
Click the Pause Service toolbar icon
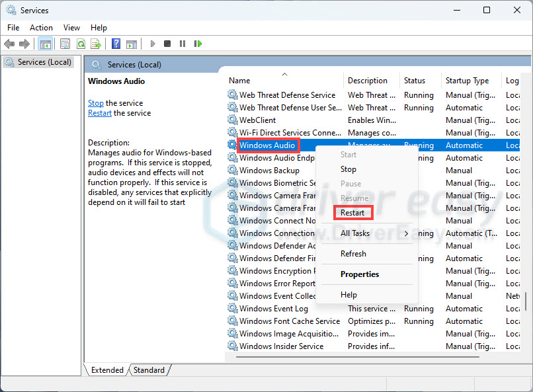(x=183, y=44)
